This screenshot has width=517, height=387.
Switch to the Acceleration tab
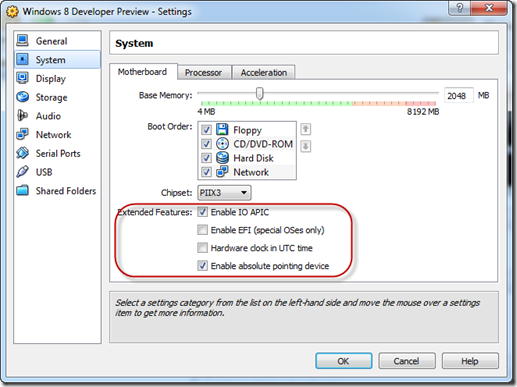click(x=264, y=72)
